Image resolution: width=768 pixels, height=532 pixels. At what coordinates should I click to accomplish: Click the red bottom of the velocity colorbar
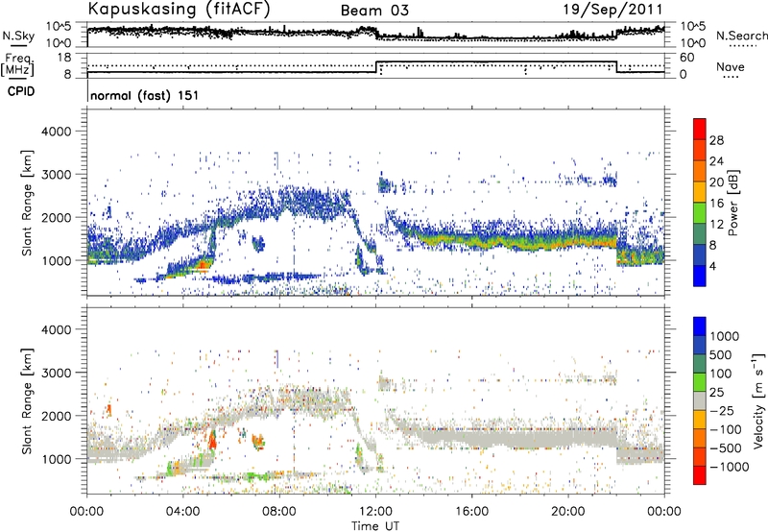pos(700,475)
